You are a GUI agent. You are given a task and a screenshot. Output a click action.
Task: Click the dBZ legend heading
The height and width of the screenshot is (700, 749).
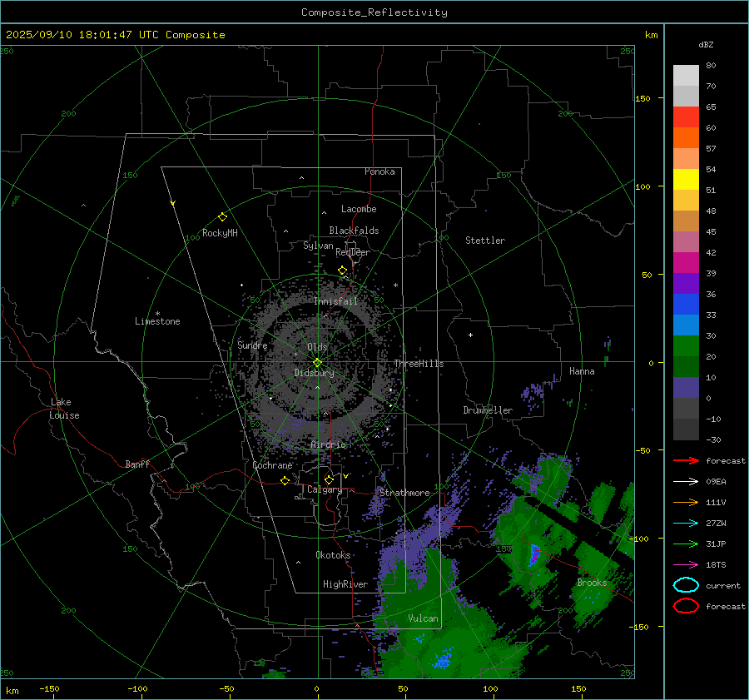(706, 44)
